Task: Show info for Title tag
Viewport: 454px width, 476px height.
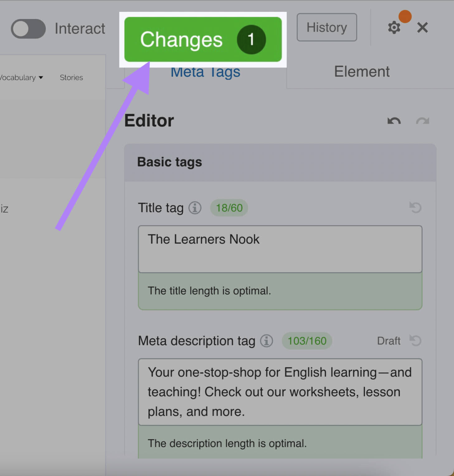Action: (195, 208)
